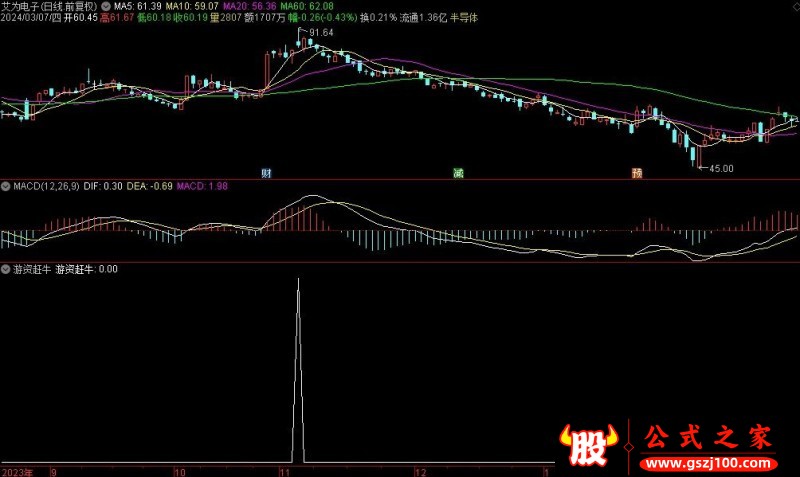
Task: Click the MA5: 61.39 indicator label
Action: tap(137, 5)
